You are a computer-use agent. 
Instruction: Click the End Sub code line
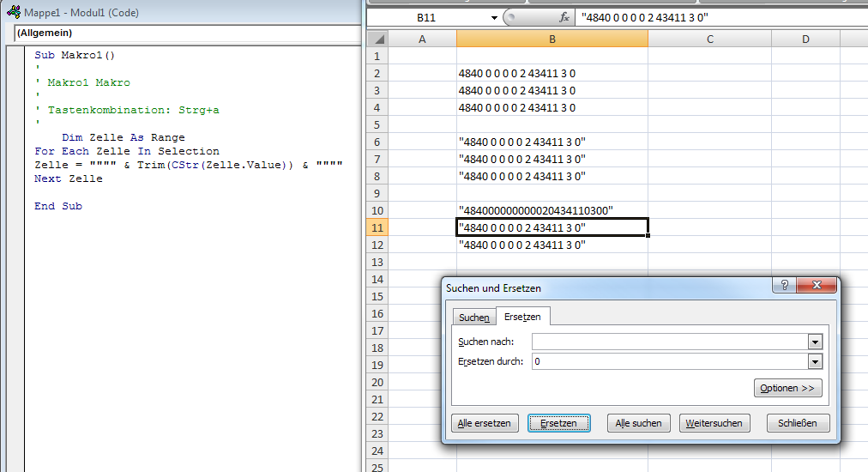pos(58,206)
